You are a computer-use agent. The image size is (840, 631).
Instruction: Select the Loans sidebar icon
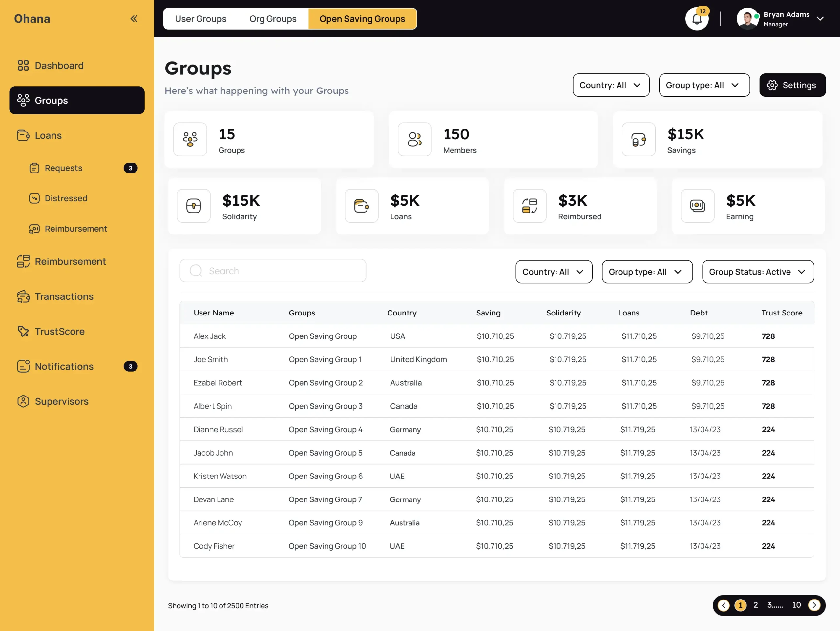pos(23,135)
